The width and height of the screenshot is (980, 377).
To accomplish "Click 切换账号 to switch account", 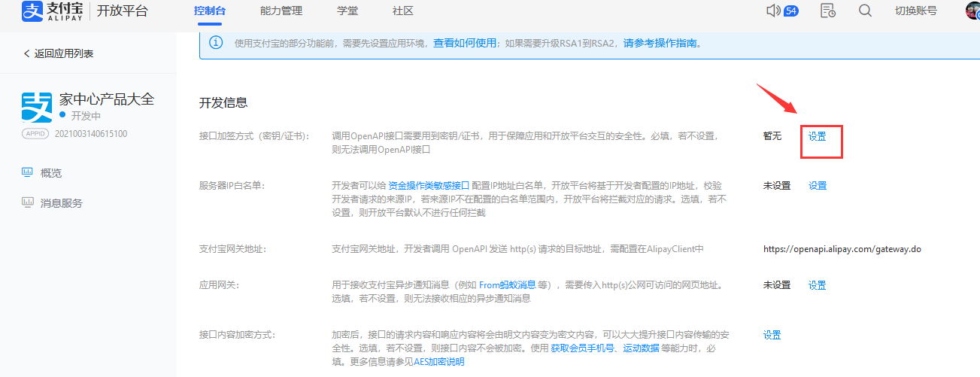I will point(915,11).
